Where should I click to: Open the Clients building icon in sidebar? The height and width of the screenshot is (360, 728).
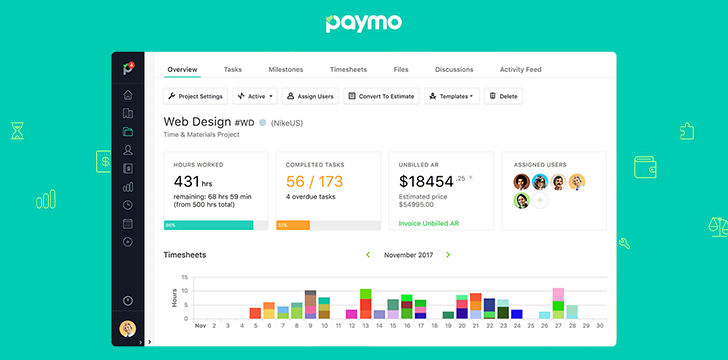pyautogui.click(x=128, y=113)
